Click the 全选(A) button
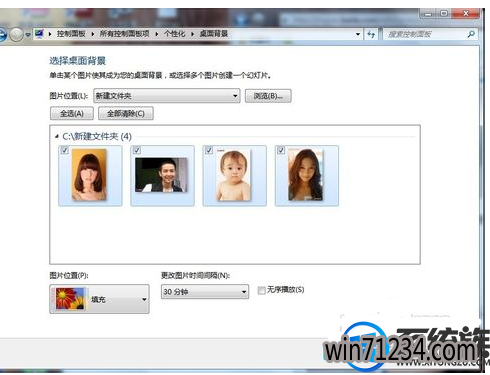 (72, 114)
